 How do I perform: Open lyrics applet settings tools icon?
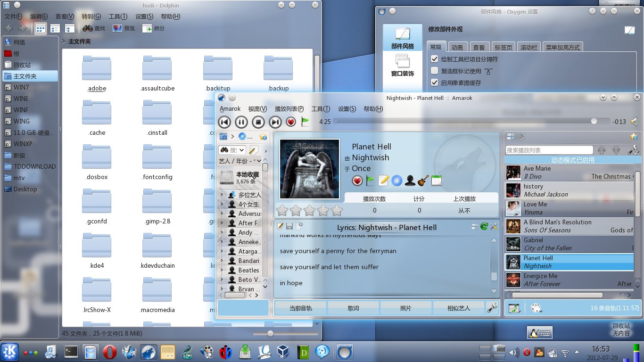(x=494, y=227)
